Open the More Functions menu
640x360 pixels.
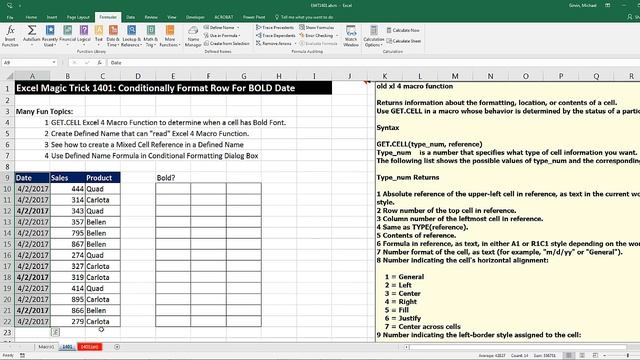click(170, 36)
